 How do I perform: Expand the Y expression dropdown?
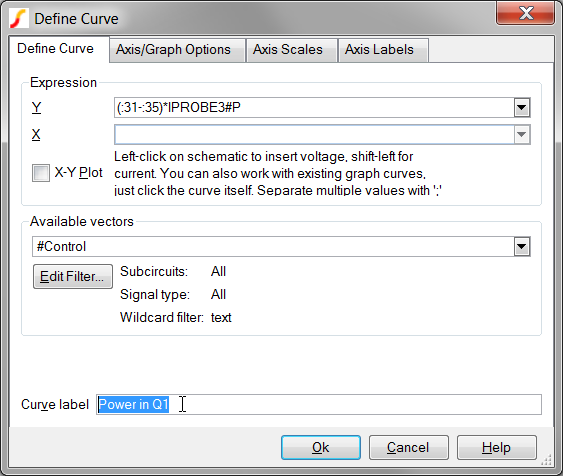(522, 107)
